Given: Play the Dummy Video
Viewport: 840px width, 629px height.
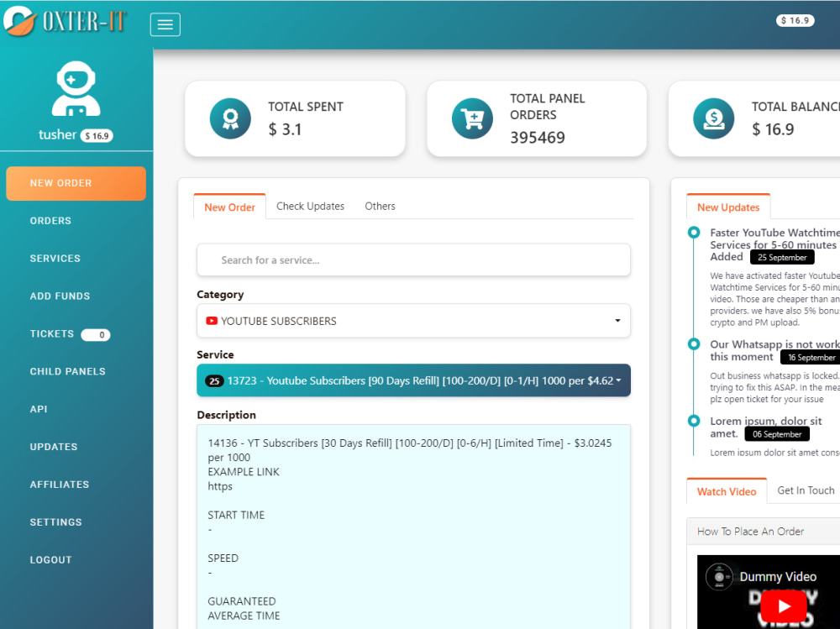Looking at the screenshot, I should [x=782, y=606].
